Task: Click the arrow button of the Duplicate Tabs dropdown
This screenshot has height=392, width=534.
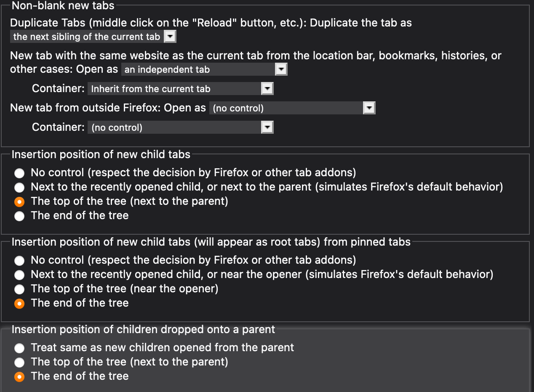Action: pyautogui.click(x=170, y=37)
